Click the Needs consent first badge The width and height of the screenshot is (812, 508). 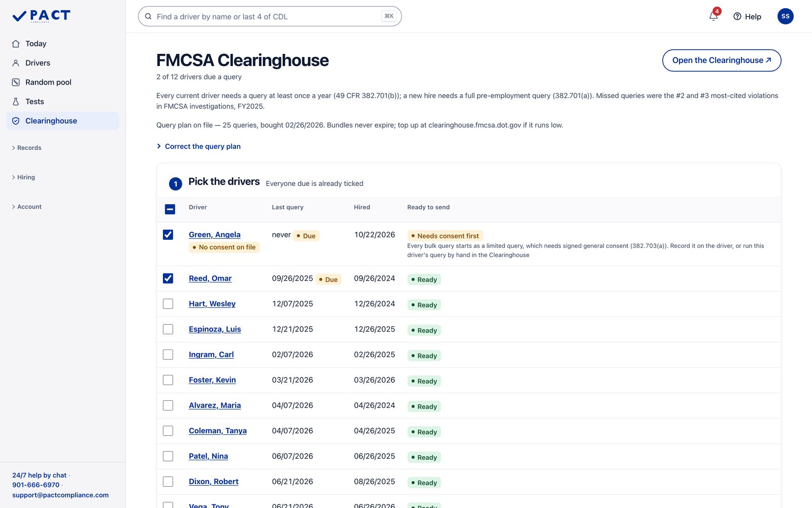(x=445, y=236)
